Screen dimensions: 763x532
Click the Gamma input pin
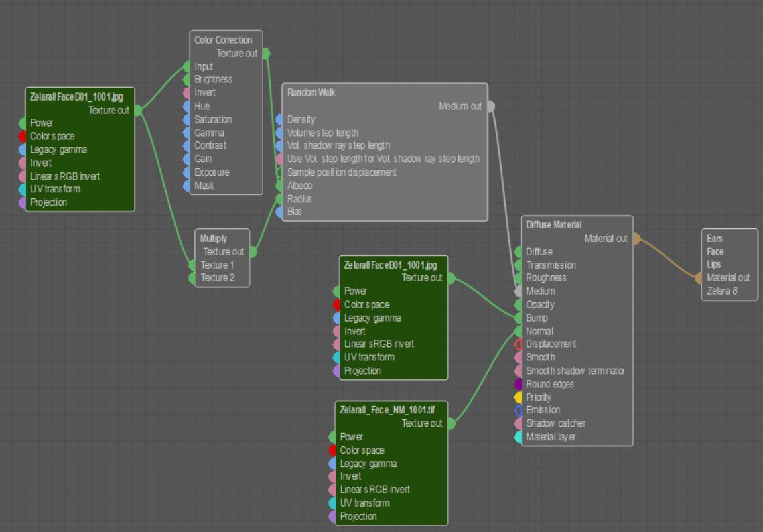pos(186,133)
